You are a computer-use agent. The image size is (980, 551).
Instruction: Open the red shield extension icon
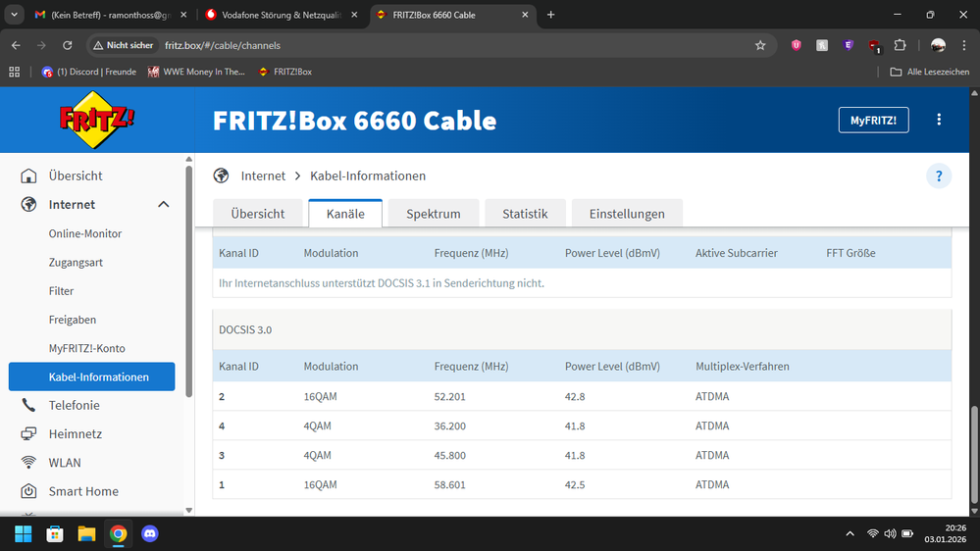(874, 45)
